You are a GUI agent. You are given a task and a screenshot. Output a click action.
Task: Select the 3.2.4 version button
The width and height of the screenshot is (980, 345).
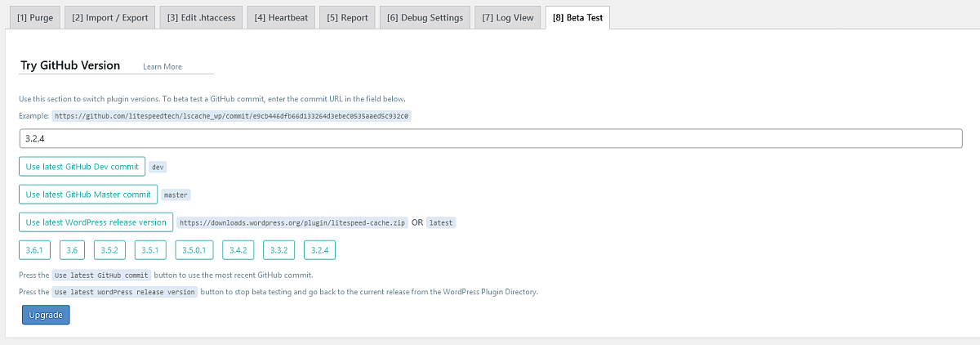[320, 250]
